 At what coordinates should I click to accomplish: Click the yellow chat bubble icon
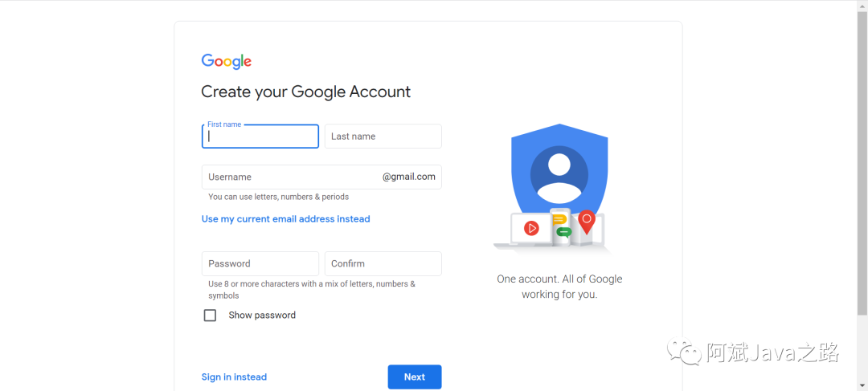pos(560,219)
